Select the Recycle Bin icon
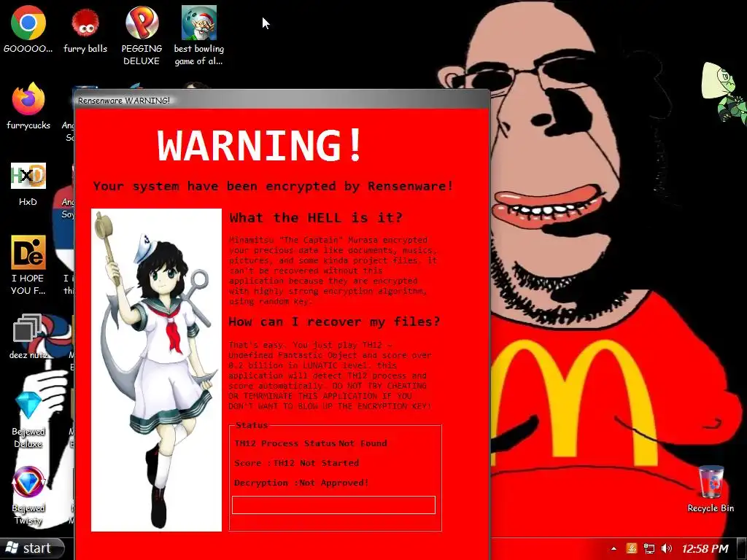The height and width of the screenshot is (560, 747). click(x=711, y=489)
